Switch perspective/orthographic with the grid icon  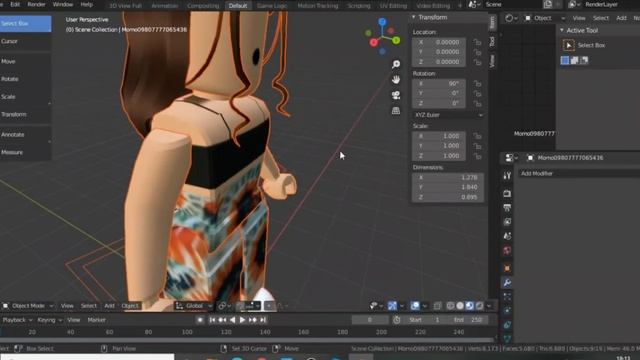click(396, 111)
